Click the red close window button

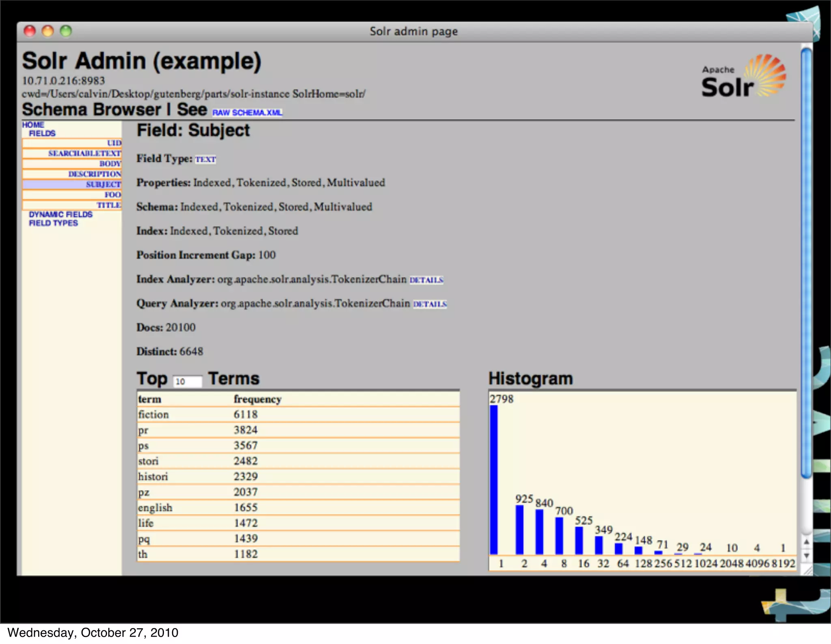30,31
